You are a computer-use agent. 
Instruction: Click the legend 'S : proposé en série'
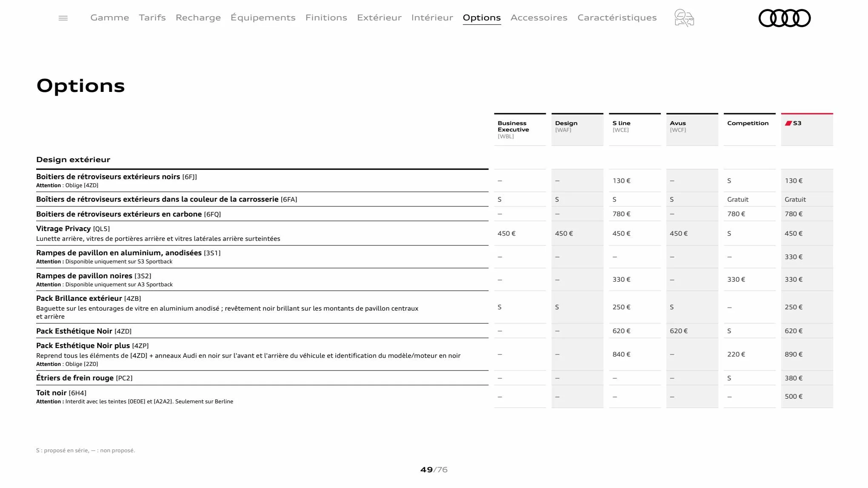(63, 451)
